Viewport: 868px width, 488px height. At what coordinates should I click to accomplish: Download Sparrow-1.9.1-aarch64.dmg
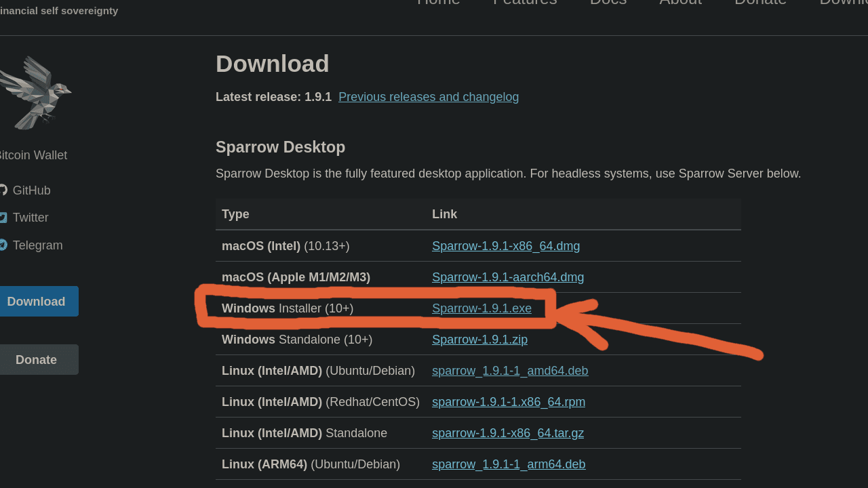508,277
